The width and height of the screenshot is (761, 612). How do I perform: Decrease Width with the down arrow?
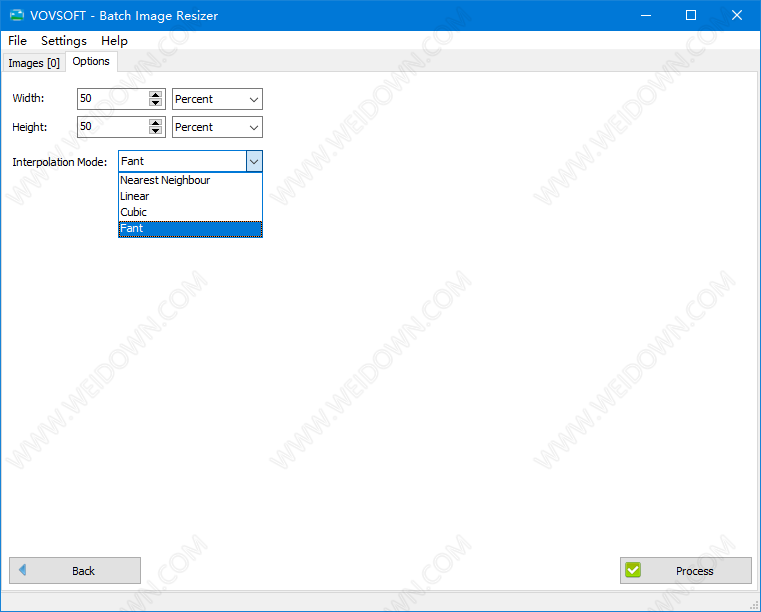coord(155,102)
